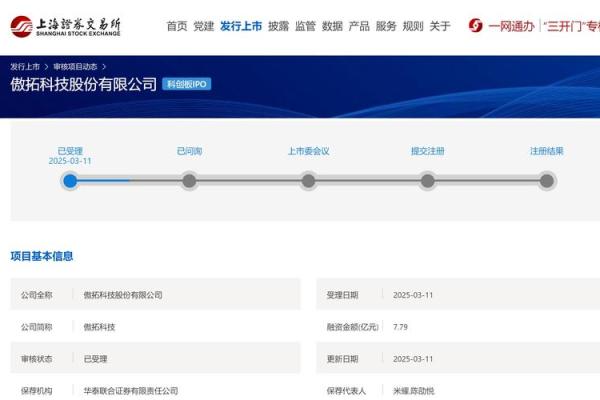The image size is (600, 400).
Task: Click the 注册结果 progress node
Action: (x=547, y=181)
